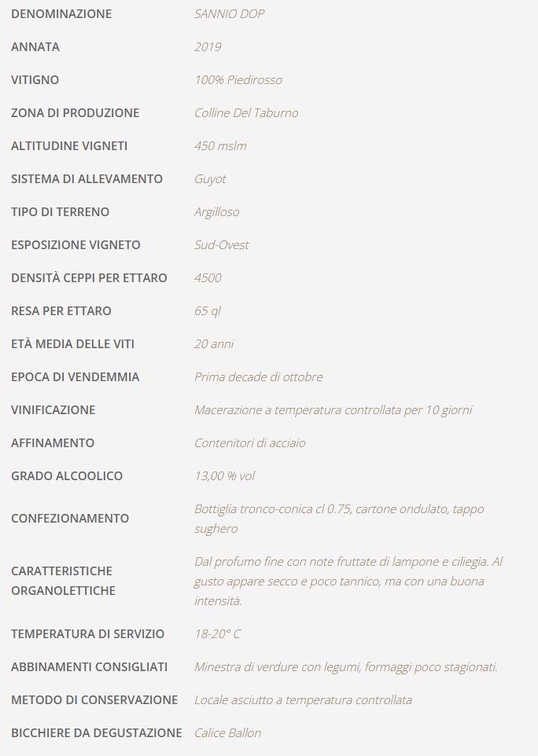
Task: Select the 100% Piedirosso grape value
Action: (238, 79)
